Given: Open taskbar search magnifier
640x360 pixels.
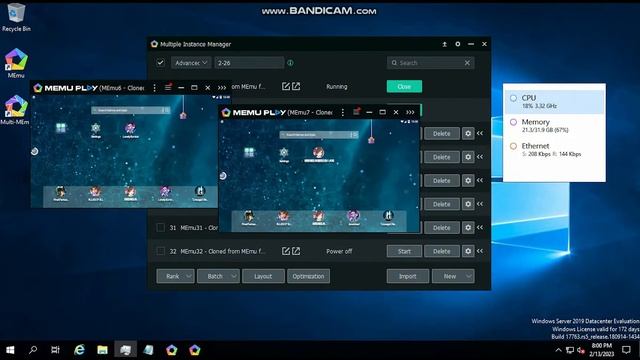Looking at the screenshot, I should click(33, 350).
